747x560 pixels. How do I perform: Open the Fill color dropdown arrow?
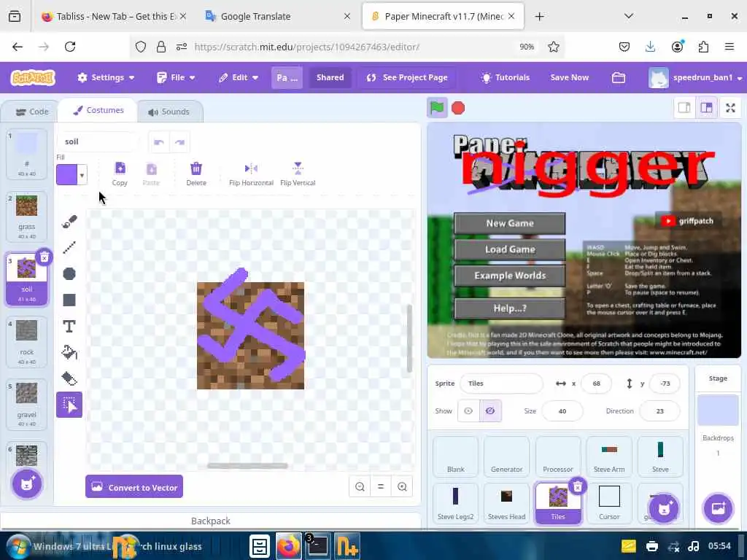(82, 175)
